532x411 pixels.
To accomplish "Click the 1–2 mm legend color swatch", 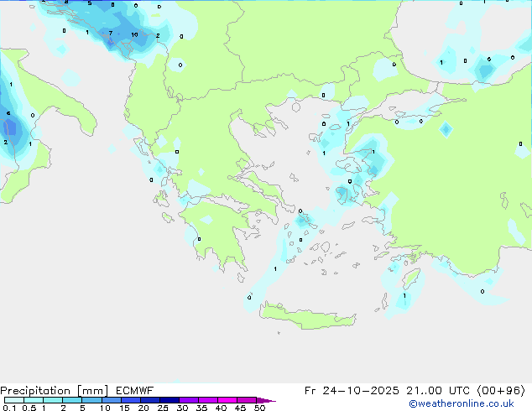I will coord(53,400).
